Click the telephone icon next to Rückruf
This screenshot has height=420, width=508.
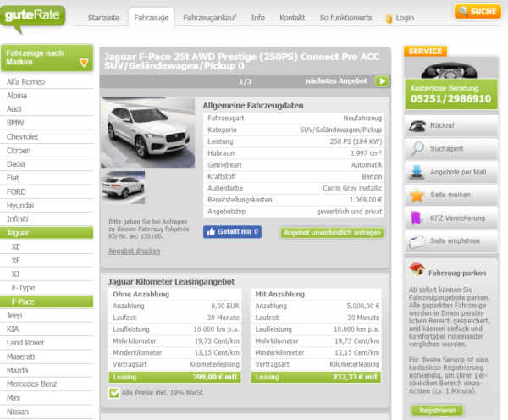[x=417, y=125]
